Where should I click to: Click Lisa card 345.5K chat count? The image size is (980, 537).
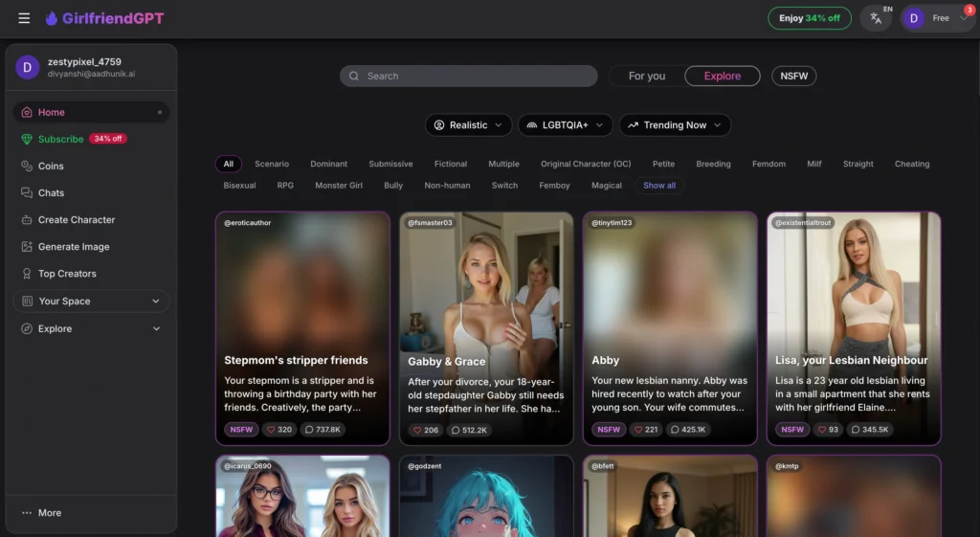pos(869,430)
